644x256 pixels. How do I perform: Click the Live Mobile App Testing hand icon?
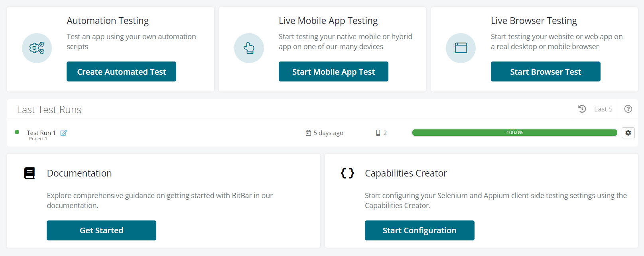[249, 48]
